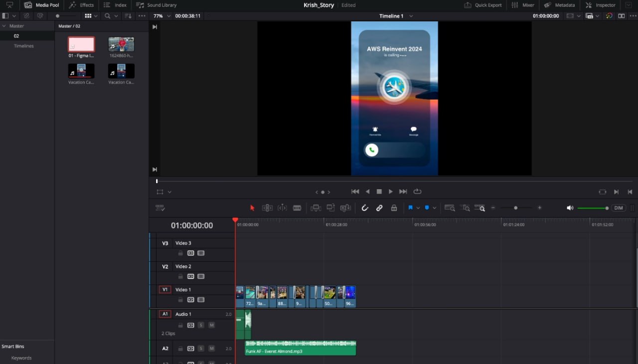Open the marker color dropdown arrow
The image size is (638, 364).
click(x=434, y=208)
